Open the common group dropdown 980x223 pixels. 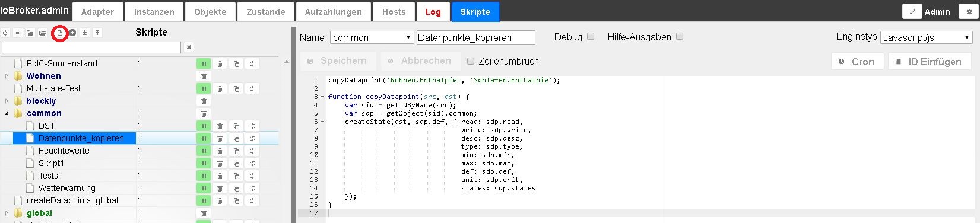(x=372, y=37)
